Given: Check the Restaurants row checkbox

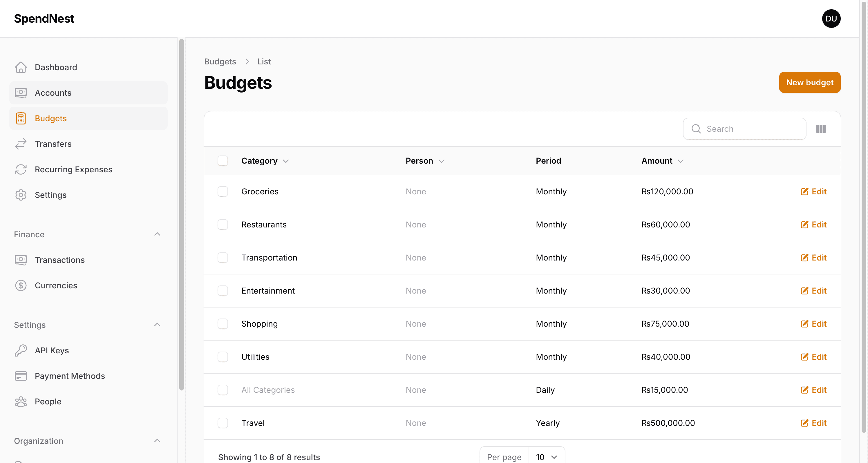Looking at the screenshot, I should pyautogui.click(x=223, y=225).
